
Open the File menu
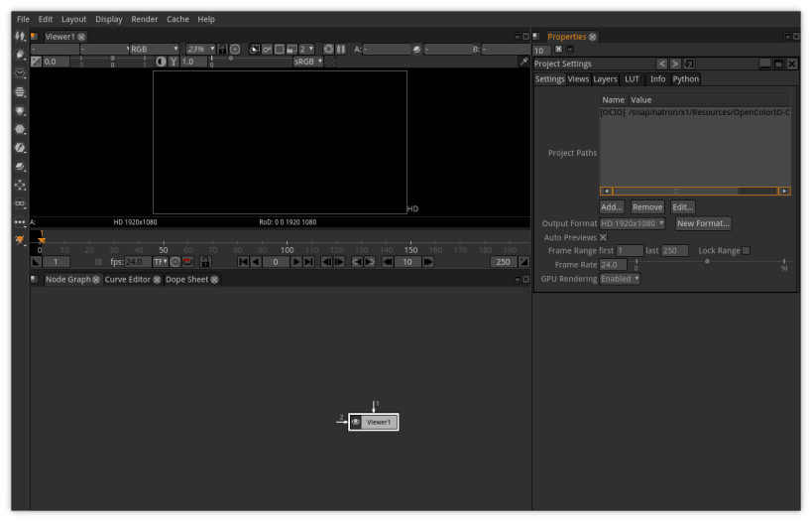pyautogui.click(x=23, y=19)
